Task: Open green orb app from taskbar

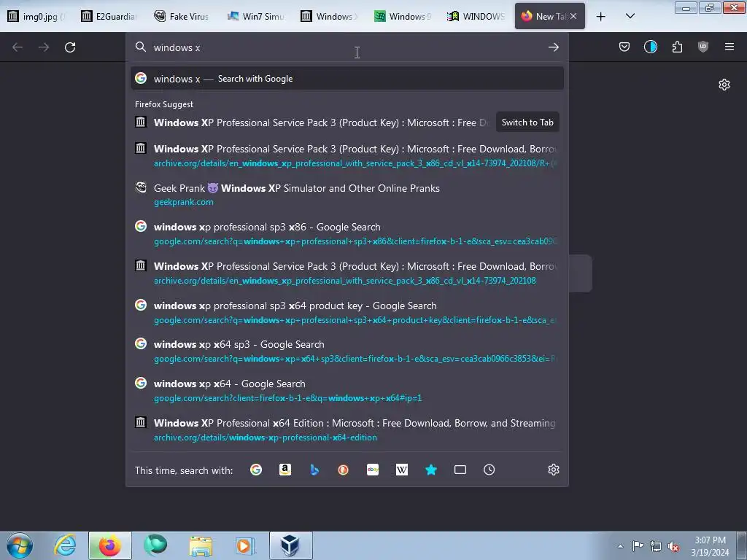Action: coord(155,545)
